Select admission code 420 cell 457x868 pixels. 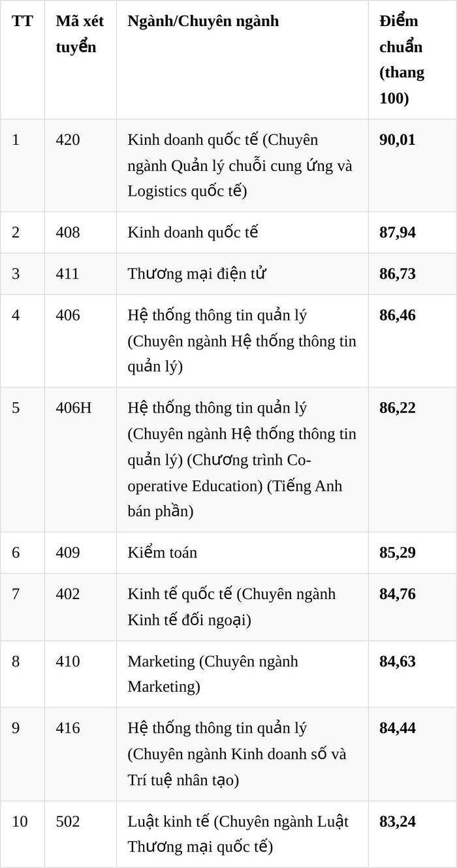click(x=80, y=166)
